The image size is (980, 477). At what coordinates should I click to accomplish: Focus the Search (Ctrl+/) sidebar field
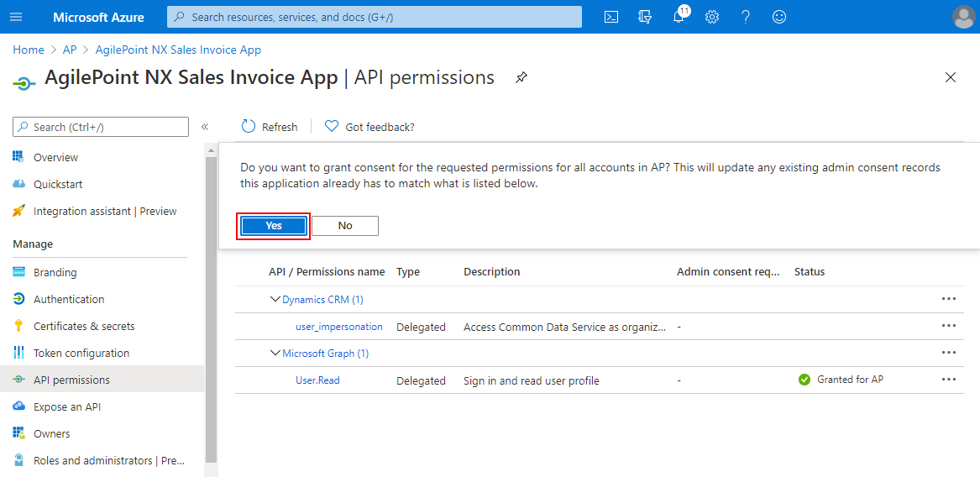(101, 127)
